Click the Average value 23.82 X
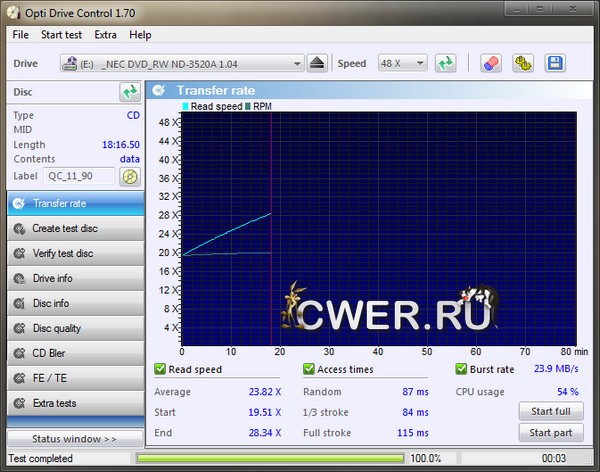This screenshot has width=600, height=472. coord(265,392)
